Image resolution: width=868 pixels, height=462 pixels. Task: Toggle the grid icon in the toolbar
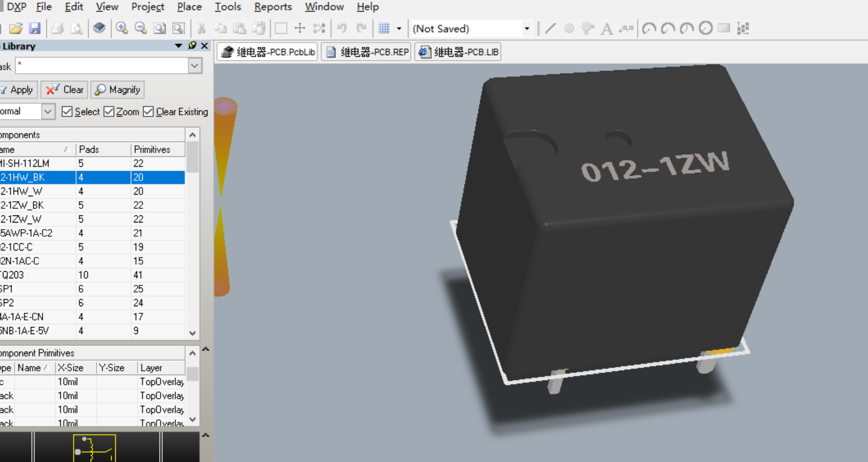tap(384, 28)
